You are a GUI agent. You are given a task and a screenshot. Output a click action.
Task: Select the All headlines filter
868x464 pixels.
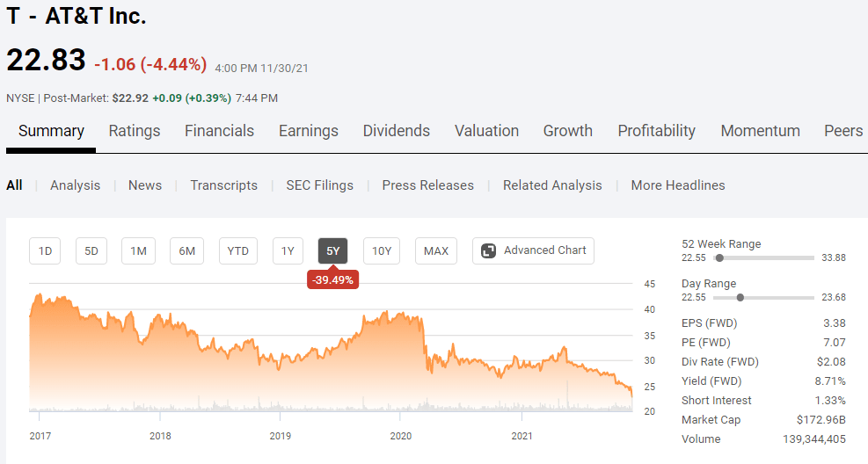point(14,185)
